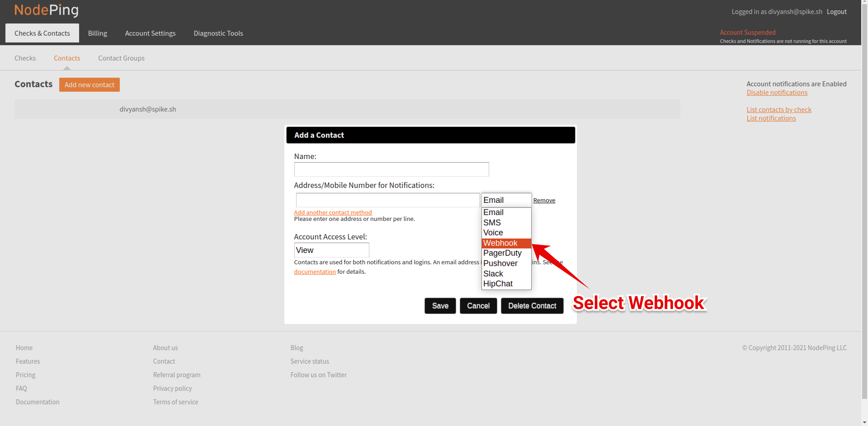868x426 pixels.
Task: Open the documentation link in dialog
Action: click(x=315, y=272)
